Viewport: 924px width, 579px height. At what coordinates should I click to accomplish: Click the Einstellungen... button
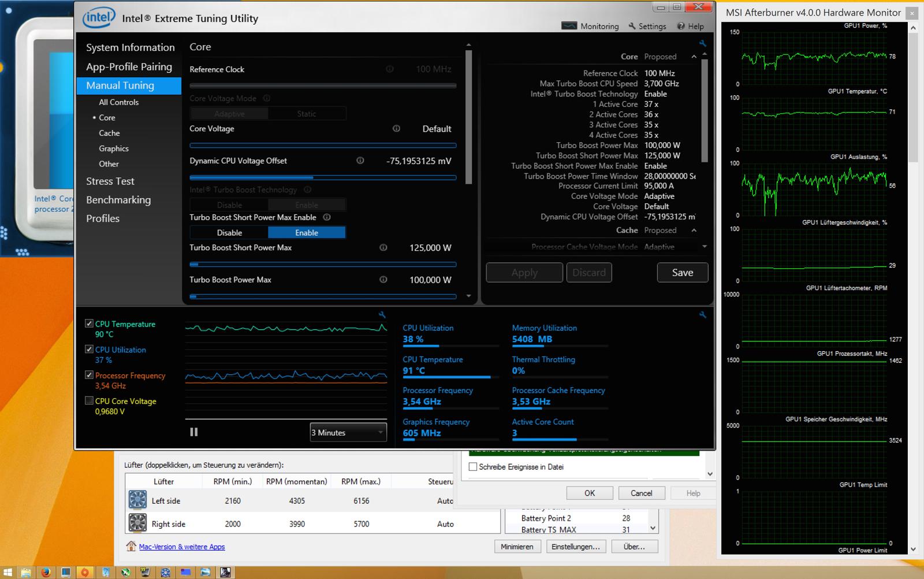[576, 546]
